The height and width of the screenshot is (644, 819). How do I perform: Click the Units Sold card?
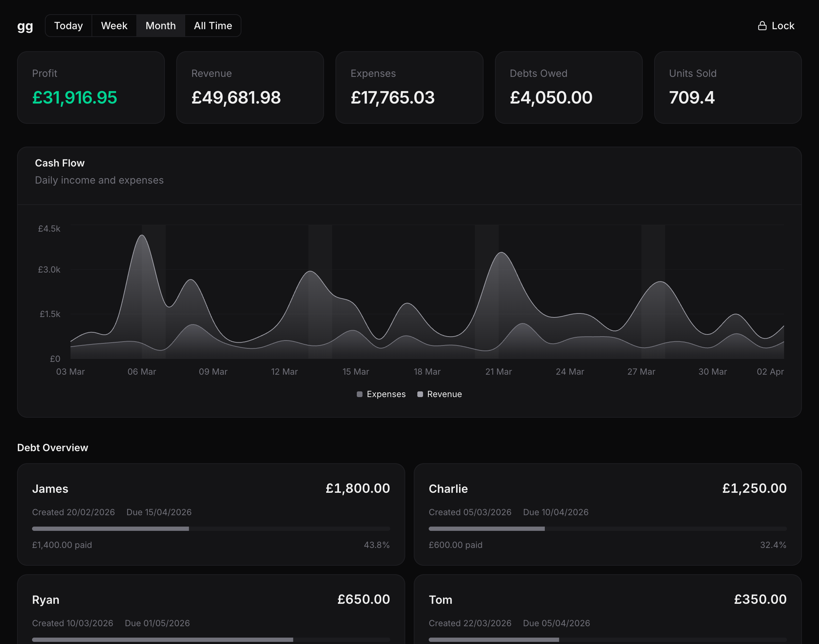point(727,87)
